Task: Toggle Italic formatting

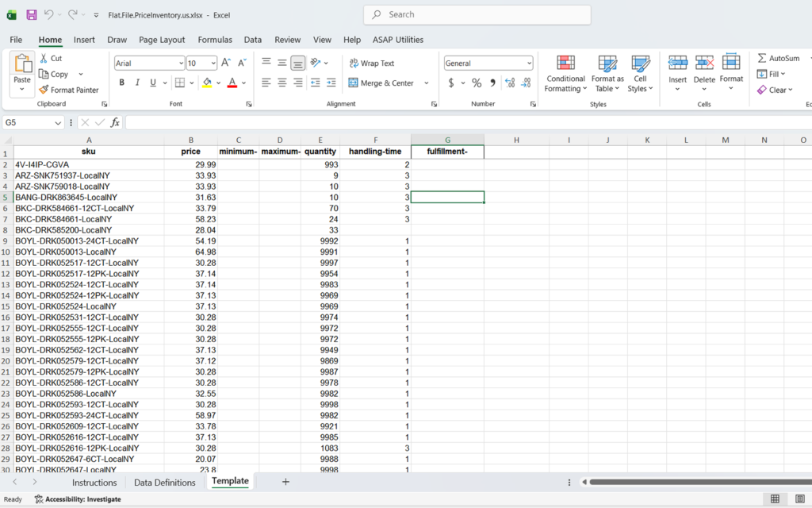Action: click(137, 83)
